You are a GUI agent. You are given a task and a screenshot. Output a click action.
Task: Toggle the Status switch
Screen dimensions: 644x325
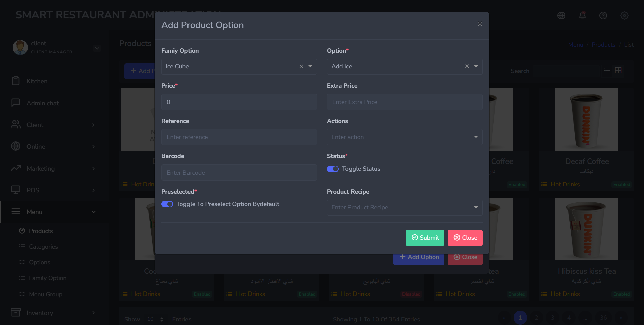333,169
